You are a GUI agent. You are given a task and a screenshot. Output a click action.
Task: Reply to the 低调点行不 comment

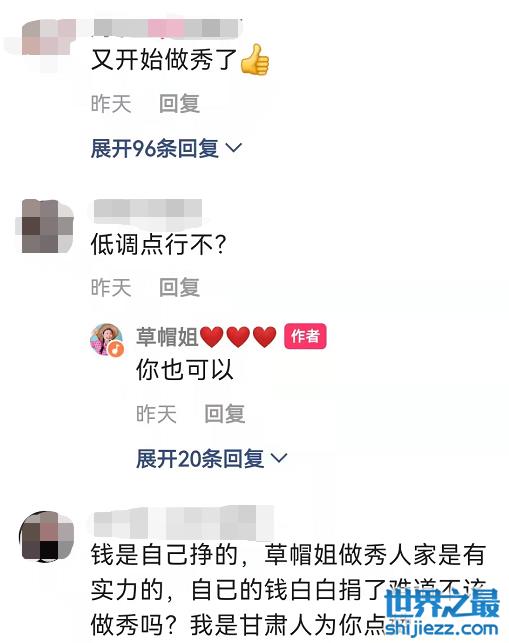coord(179,287)
